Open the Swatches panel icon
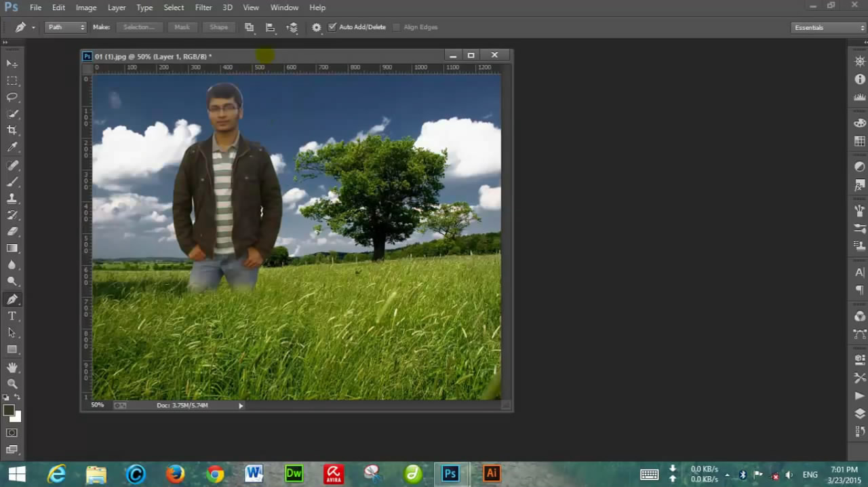Screen dimensions: 868x487 860,141
